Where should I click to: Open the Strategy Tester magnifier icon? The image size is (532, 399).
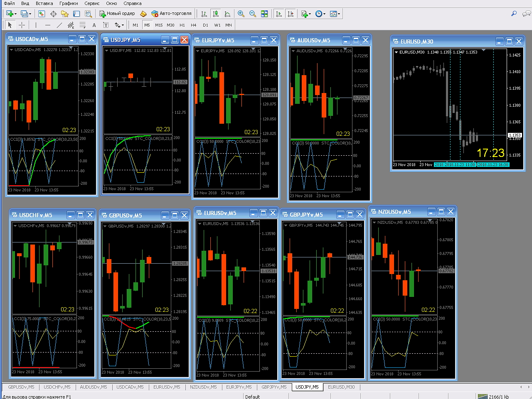coord(88,14)
